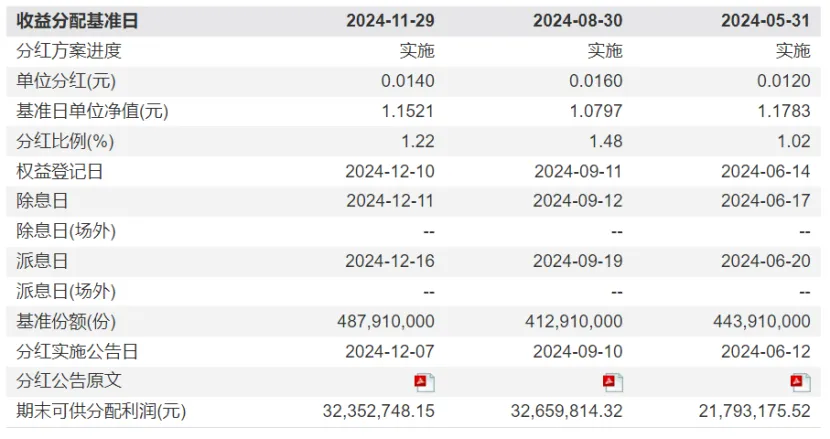Image resolution: width=830 pixels, height=439 pixels.
Task: Click the net value 1.1783
Action: [783, 111]
